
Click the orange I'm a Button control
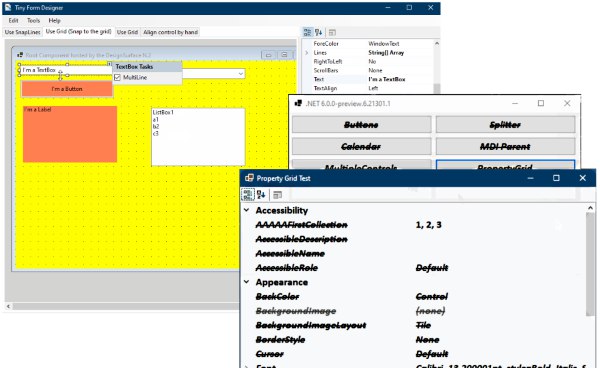coord(67,89)
